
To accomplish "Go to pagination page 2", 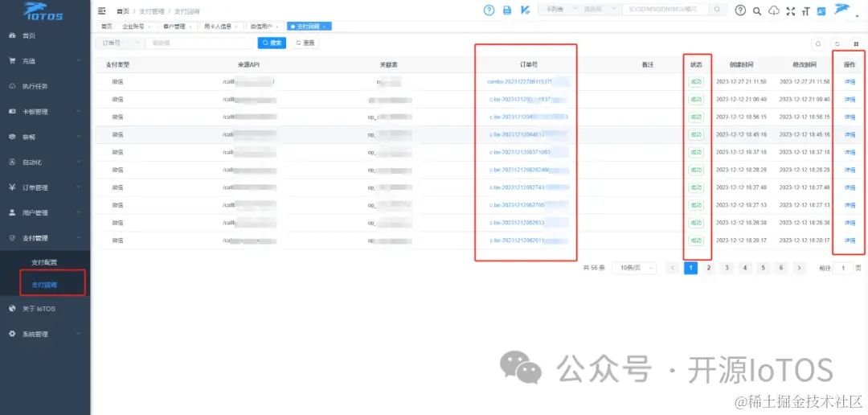I will point(709,268).
